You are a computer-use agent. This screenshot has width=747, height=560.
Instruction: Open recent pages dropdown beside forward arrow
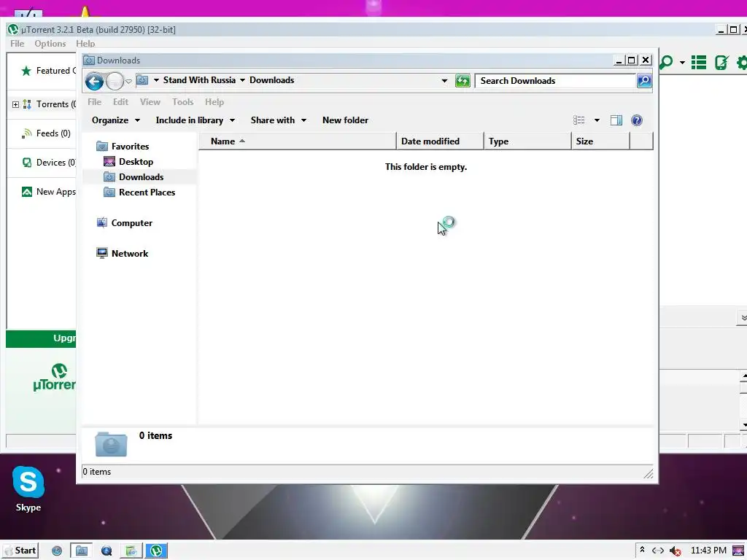[128, 82]
